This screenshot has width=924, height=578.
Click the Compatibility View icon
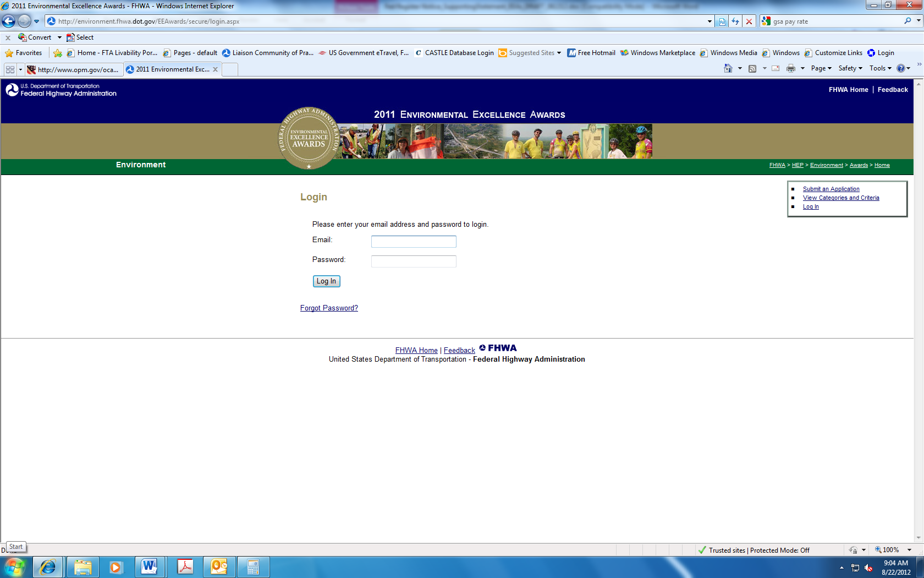point(722,21)
